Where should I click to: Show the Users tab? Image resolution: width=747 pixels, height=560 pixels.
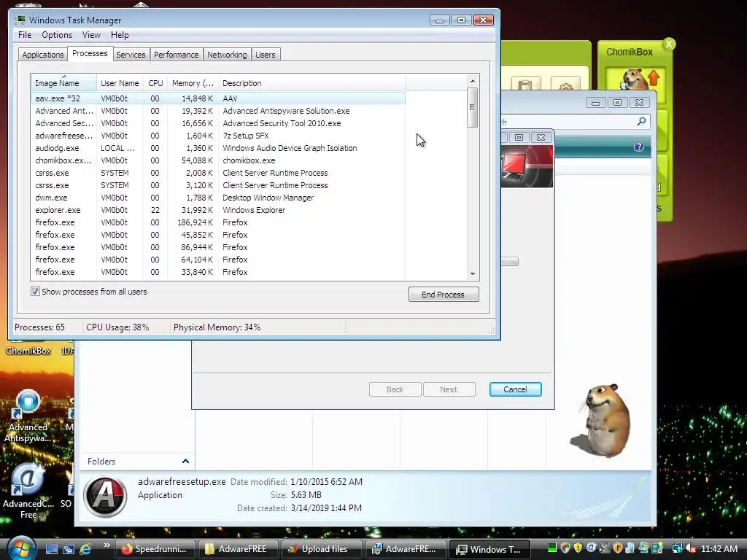pyautogui.click(x=266, y=55)
